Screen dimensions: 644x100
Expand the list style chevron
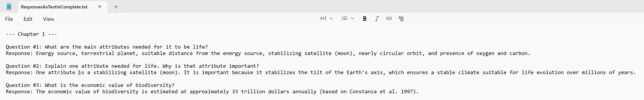point(352,18)
